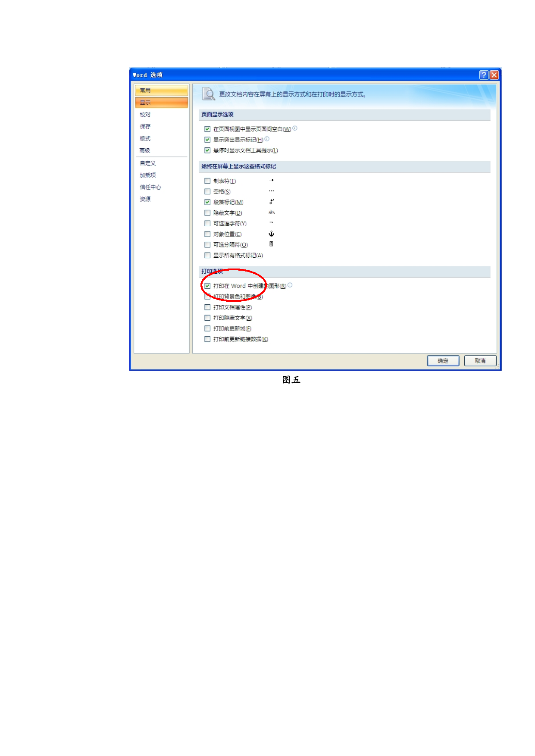The image size is (535, 756).
Task: Click the help question mark button in title bar
Action: [484, 75]
